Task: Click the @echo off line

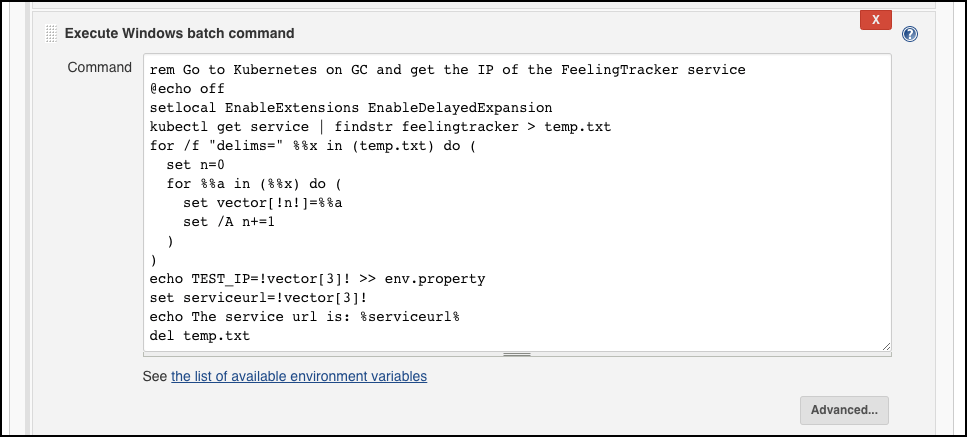Action: point(187,89)
